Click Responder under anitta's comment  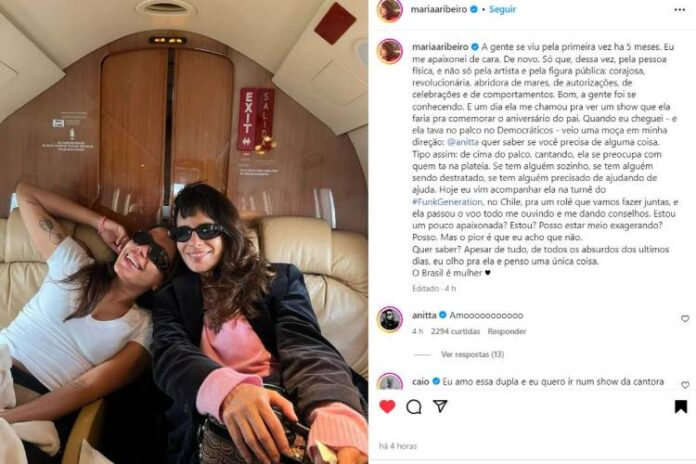point(506,331)
